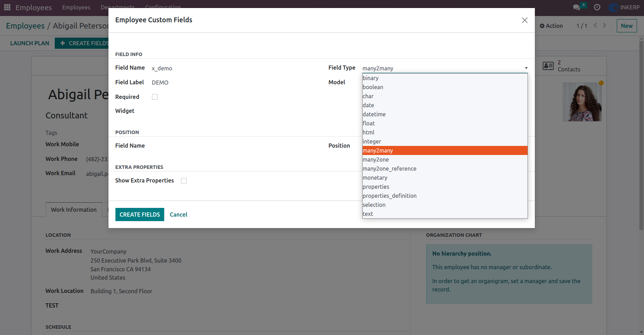Choose date field type option

tap(445, 105)
